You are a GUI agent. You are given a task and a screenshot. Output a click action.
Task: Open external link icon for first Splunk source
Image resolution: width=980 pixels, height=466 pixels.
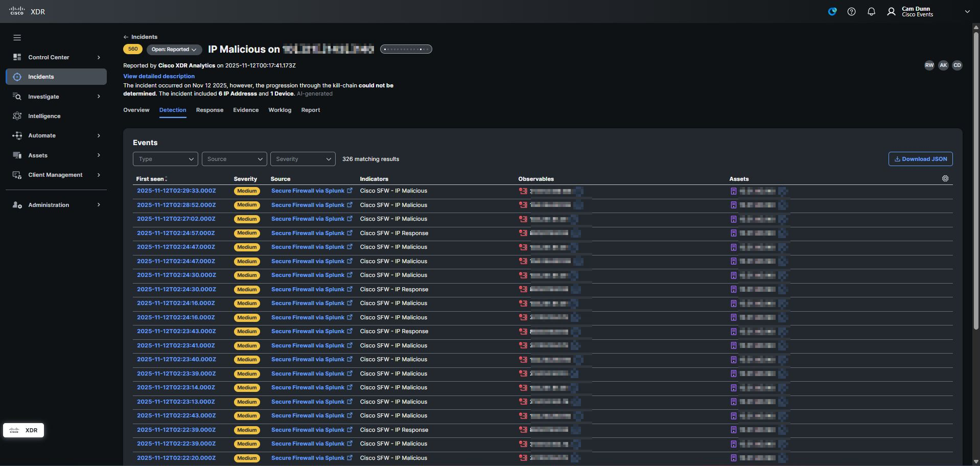coord(349,191)
